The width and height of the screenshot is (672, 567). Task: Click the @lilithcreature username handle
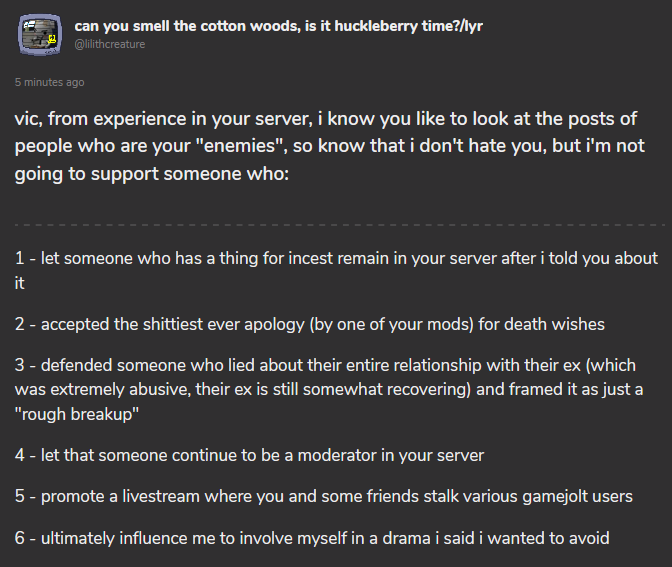(x=110, y=44)
